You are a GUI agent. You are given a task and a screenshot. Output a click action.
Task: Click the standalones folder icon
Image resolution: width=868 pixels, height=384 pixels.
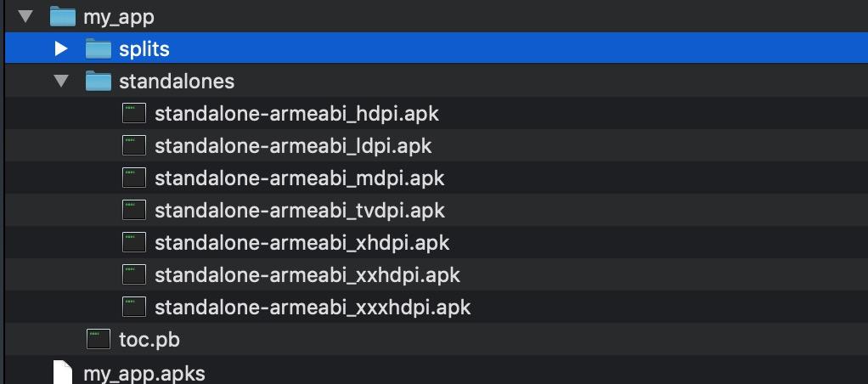(x=99, y=82)
